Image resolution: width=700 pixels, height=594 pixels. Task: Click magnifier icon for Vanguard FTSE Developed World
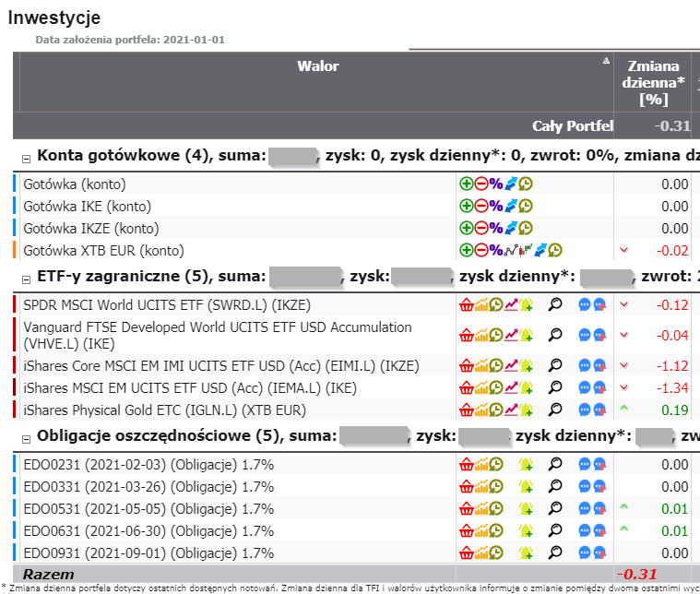(555, 335)
